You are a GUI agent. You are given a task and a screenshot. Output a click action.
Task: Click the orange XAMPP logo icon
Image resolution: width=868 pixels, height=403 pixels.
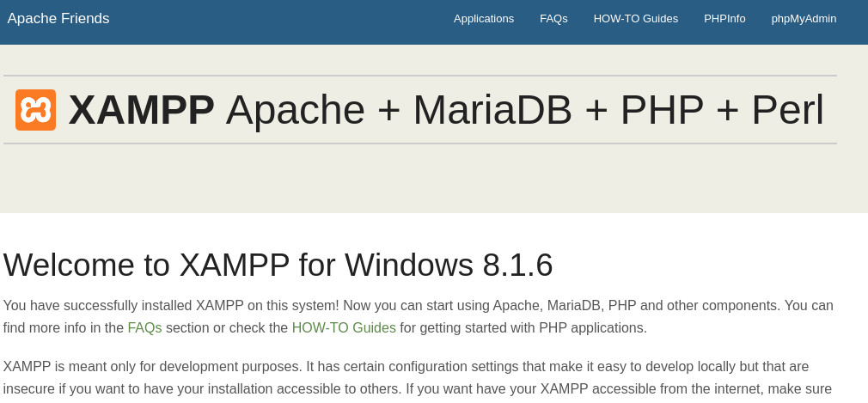point(35,110)
